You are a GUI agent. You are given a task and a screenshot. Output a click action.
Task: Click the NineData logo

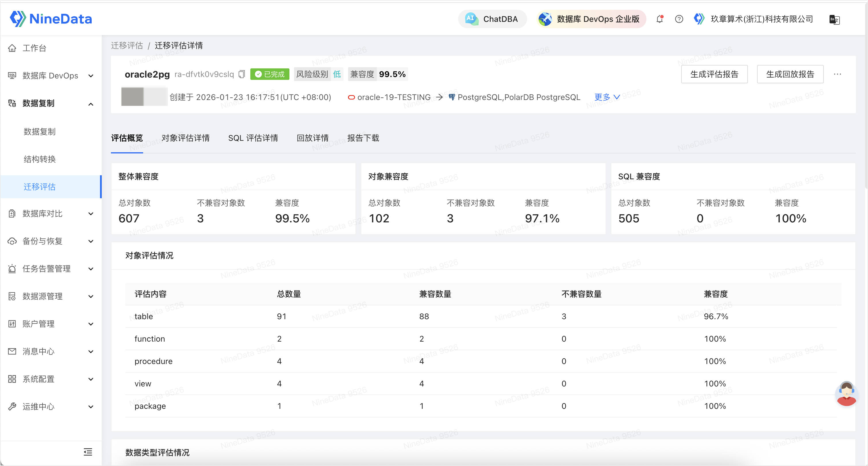[51, 19]
